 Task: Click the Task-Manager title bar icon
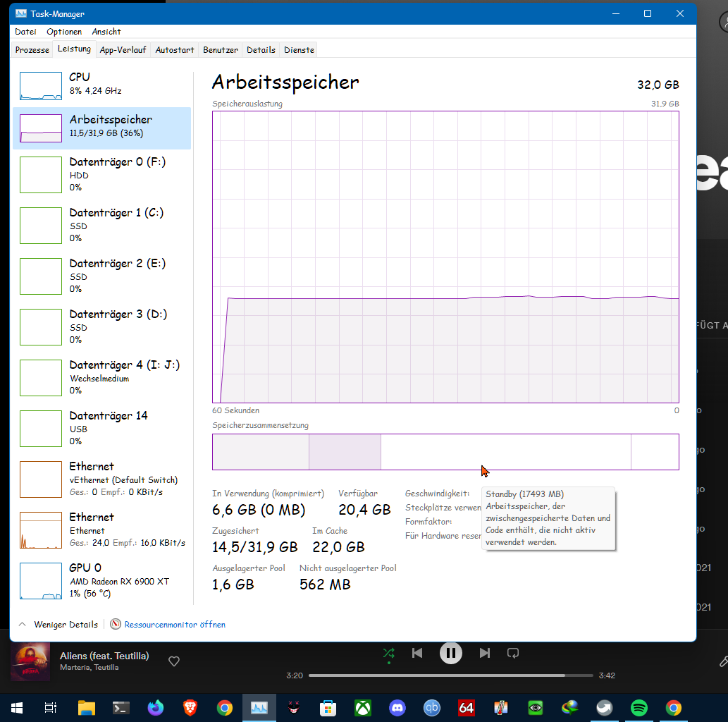tap(21, 13)
